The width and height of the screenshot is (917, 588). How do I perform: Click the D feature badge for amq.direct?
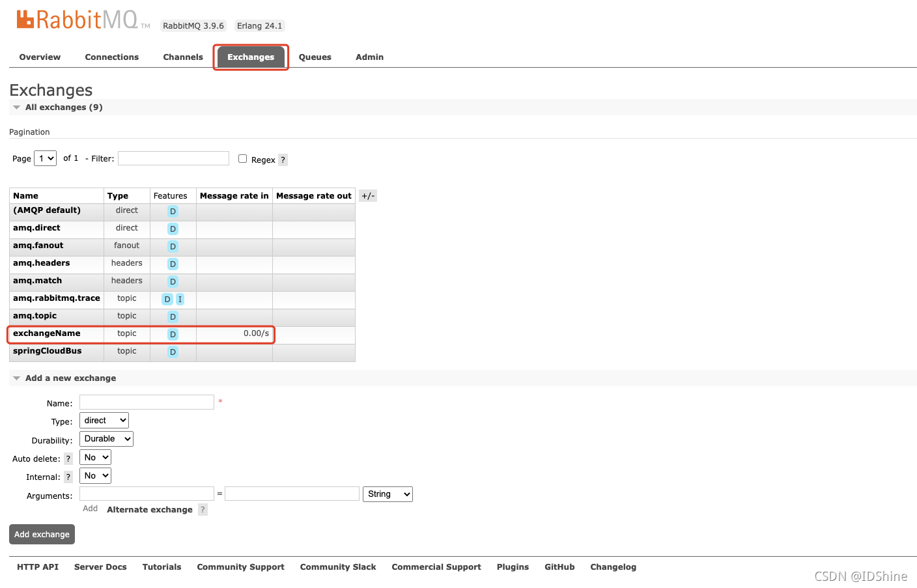(173, 229)
